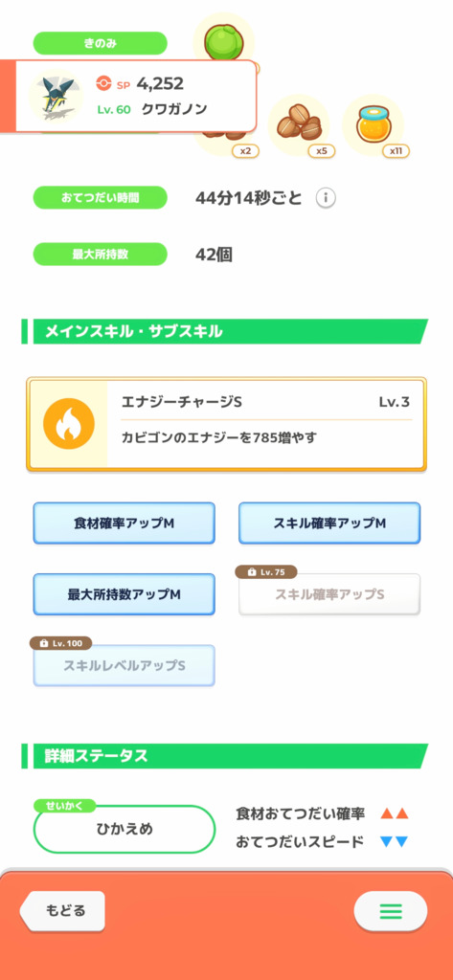
Task: Tap the きのみ label pill
Action: [101, 43]
